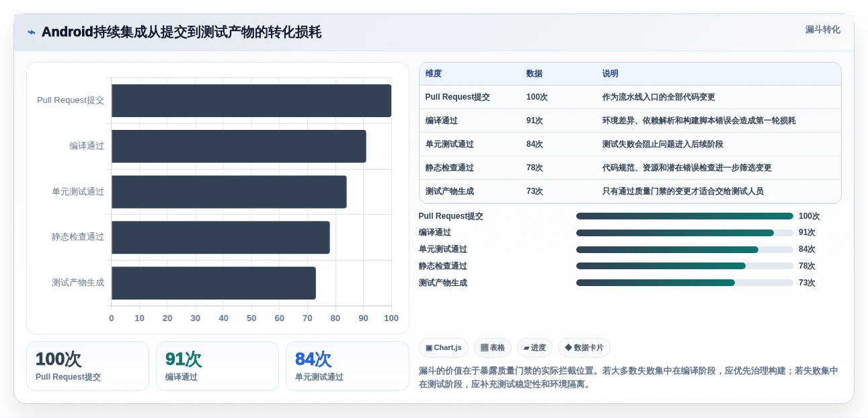Image resolution: width=868 pixels, height=418 pixels.
Task: Click the 维度 table column header
Action: [434, 74]
